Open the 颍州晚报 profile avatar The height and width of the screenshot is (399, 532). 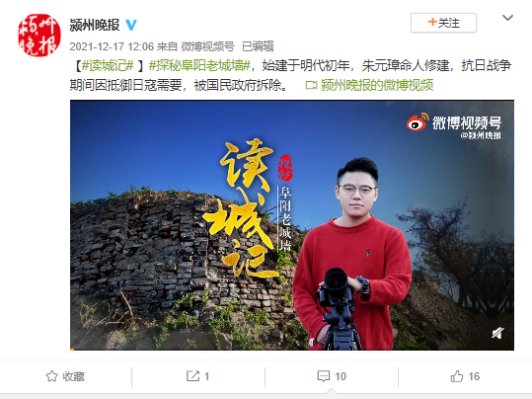click(39, 35)
